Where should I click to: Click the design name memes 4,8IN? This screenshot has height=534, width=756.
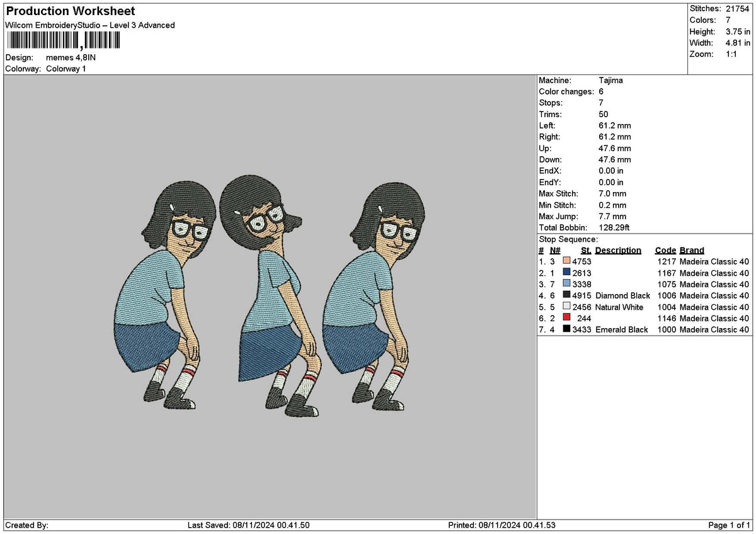pyautogui.click(x=71, y=57)
